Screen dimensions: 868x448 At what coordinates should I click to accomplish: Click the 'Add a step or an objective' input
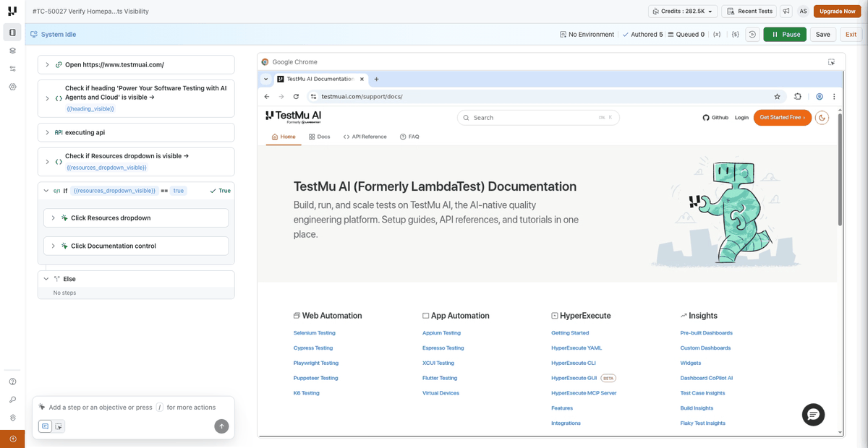pyautogui.click(x=134, y=408)
